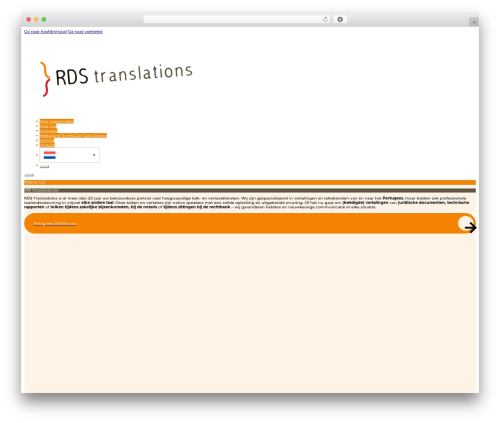
Task: Click the small grey button below the language selector
Action: point(44,166)
